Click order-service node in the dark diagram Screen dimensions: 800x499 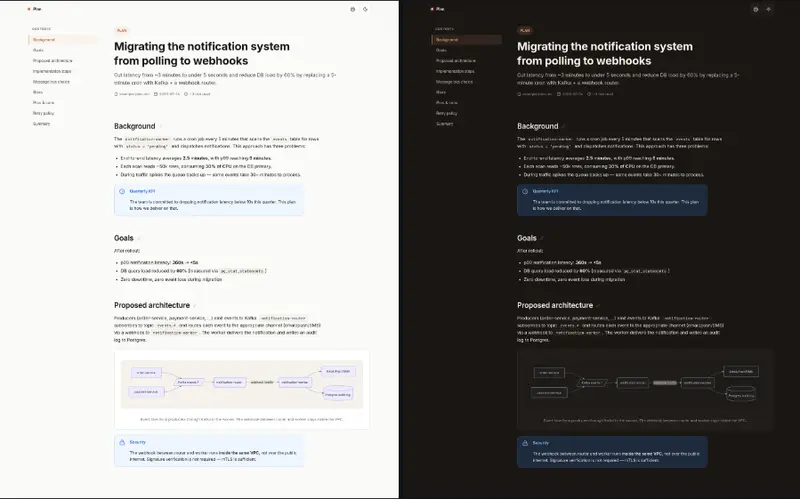(549, 373)
